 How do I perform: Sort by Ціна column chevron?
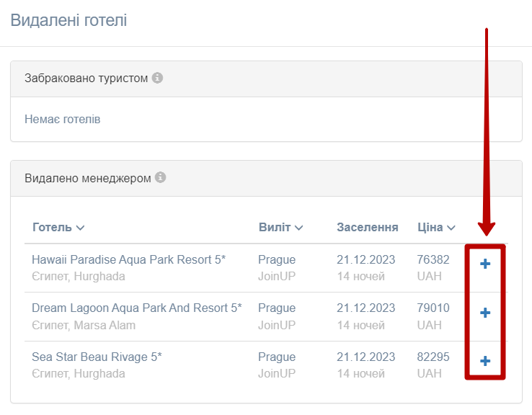(x=451, y=228)
